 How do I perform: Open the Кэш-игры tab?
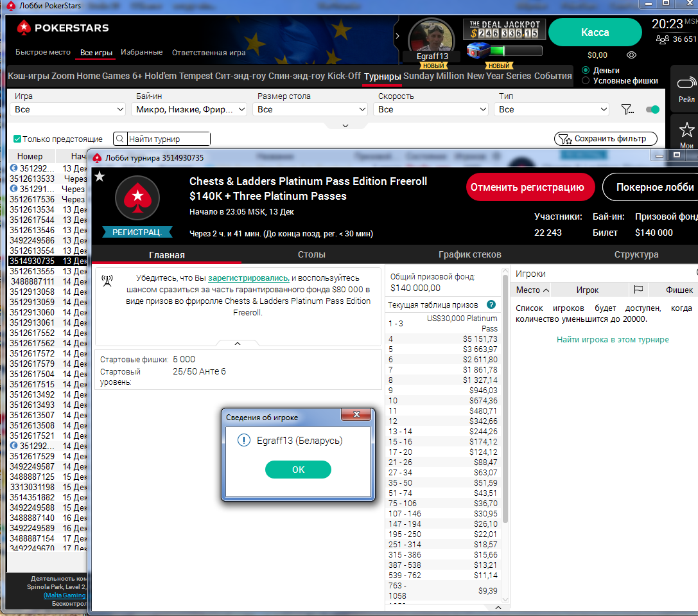28,76
